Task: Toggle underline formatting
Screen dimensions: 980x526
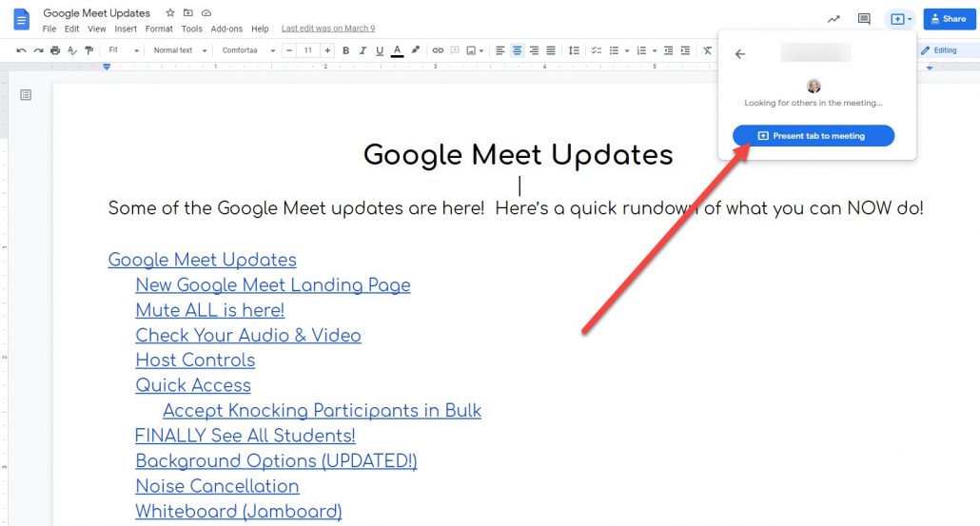Action: pos(380,50)
